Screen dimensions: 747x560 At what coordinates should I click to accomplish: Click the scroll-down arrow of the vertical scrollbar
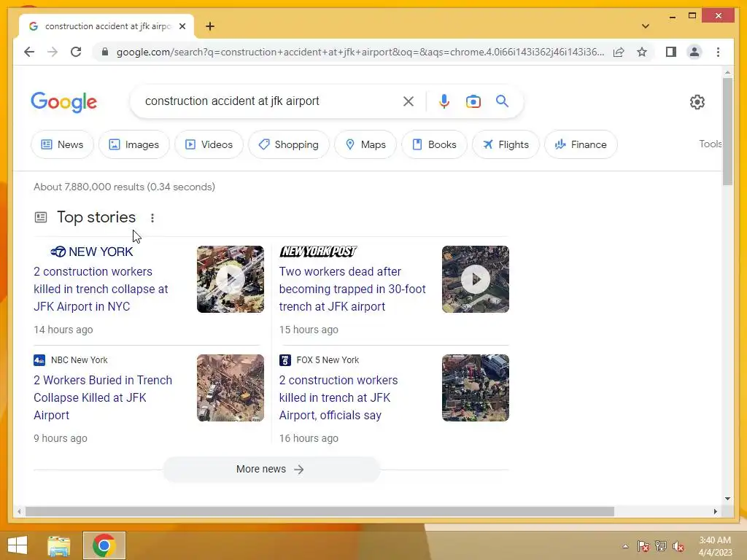point(727,499)
